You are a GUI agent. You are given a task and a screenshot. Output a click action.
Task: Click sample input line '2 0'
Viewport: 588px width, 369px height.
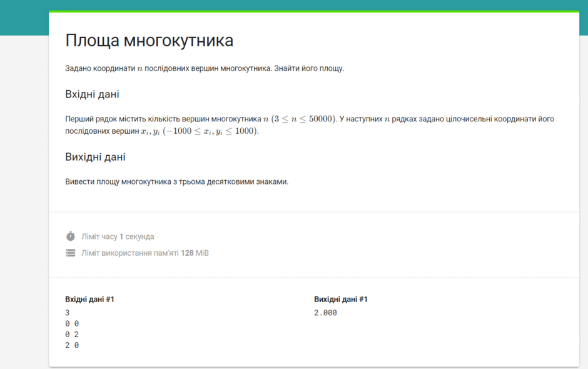click(x=72, y=345)
